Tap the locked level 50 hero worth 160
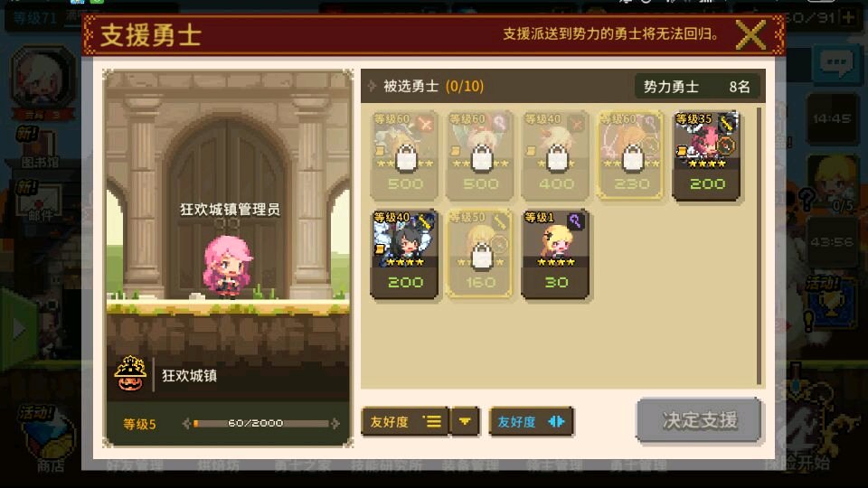Viewport: 868px width, 488px height. click(480, 253)
